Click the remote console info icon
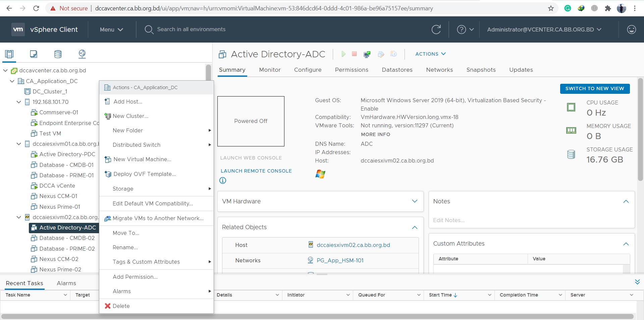This screenshot has width=644, height=320. (223, 181)
